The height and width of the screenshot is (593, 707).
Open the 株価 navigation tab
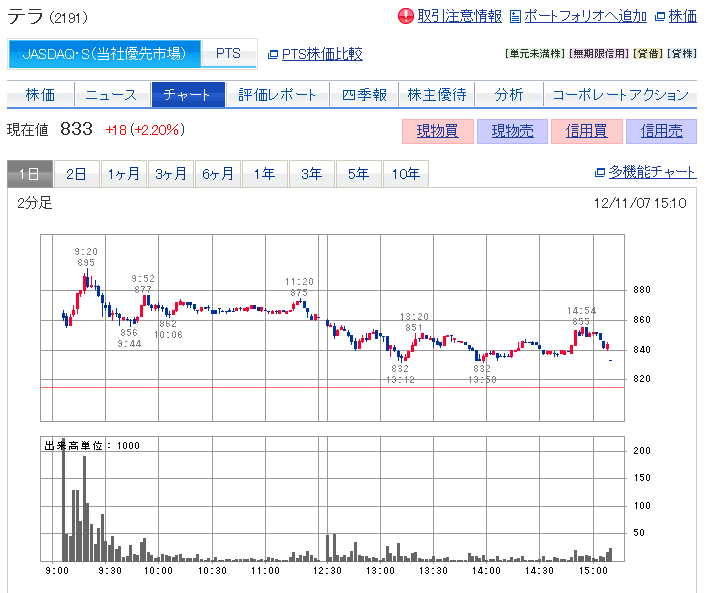(x=41, y=95)
